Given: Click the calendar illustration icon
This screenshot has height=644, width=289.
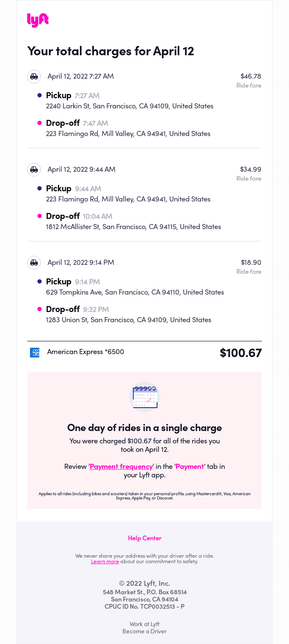Looking at the screenshot, I should tap(144, 397).
